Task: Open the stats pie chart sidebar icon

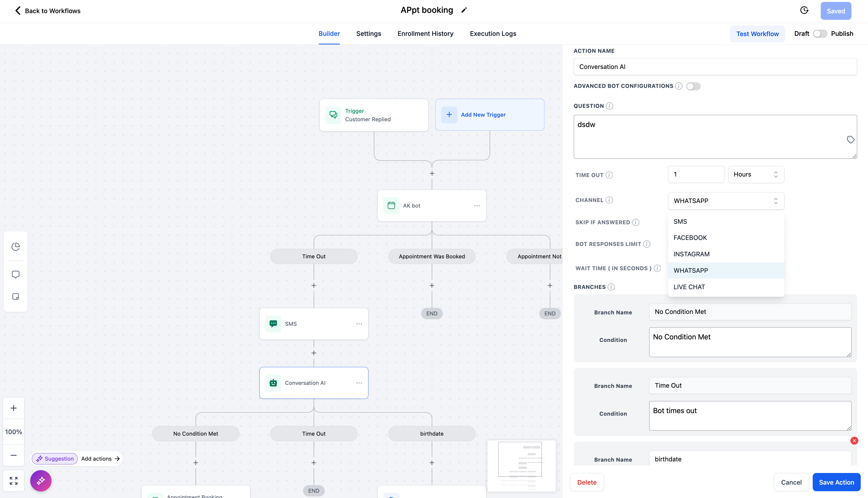Action: coord(15,247)
